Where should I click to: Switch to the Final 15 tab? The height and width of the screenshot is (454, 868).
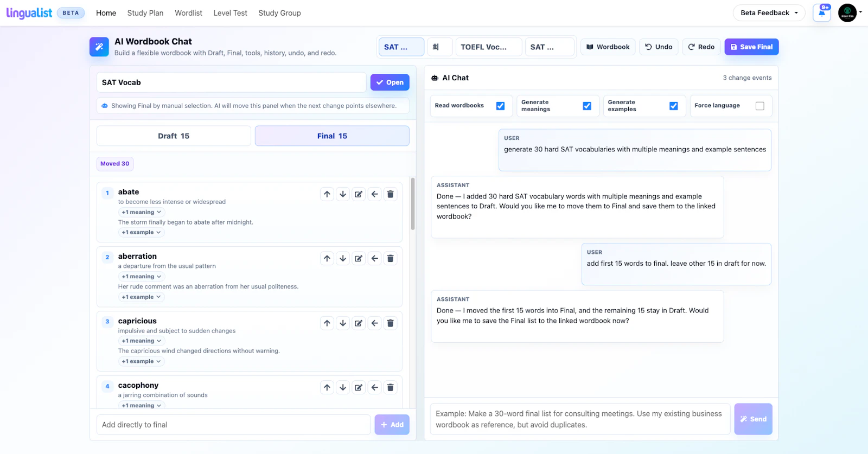[332, 136]
